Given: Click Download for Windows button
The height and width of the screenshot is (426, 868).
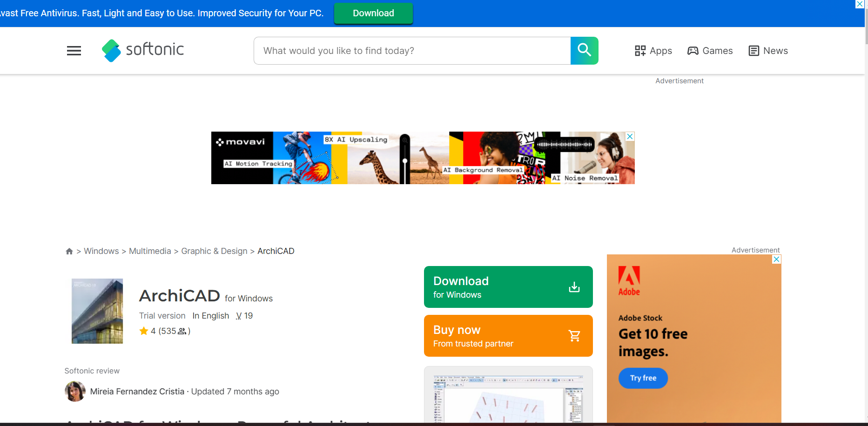Looking at the screenshot, I should [x=508, y=287].
